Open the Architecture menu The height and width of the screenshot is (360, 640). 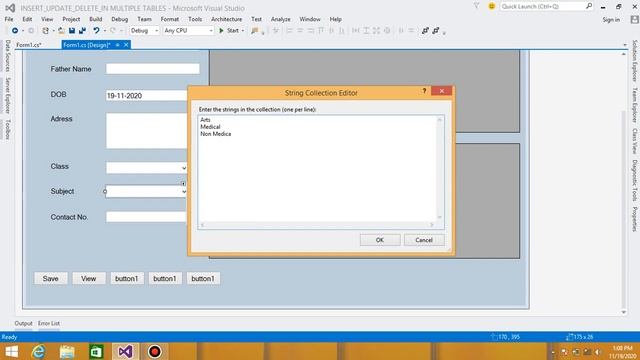227,19
